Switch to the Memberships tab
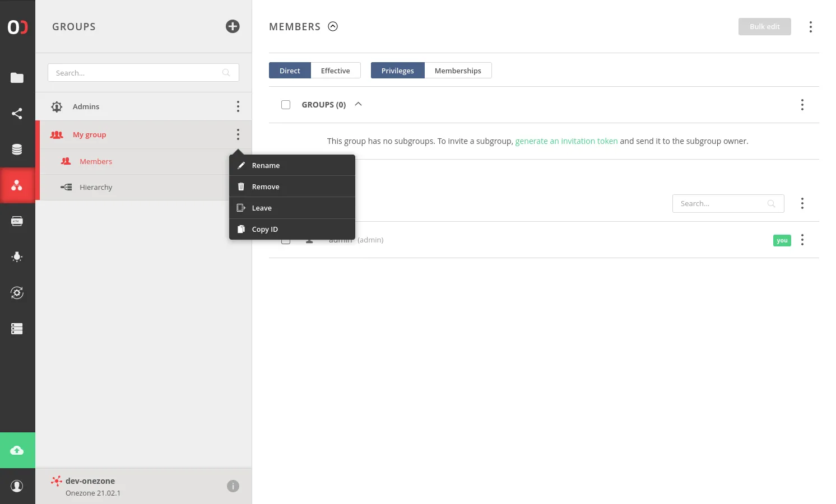836x504 pixels. tap(458, 70)
